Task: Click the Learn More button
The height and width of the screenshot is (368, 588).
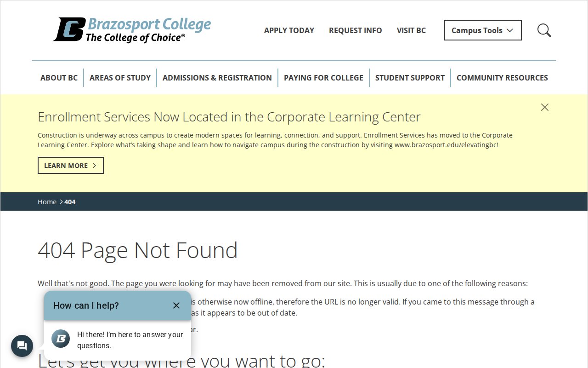Action: coord(70,166)
